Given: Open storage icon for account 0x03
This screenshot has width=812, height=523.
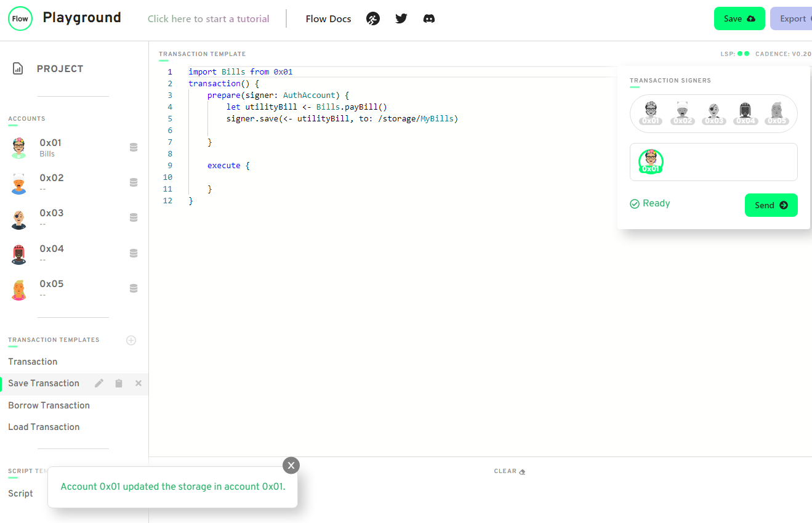Looking at the screenshot, I should click(134, 217).
